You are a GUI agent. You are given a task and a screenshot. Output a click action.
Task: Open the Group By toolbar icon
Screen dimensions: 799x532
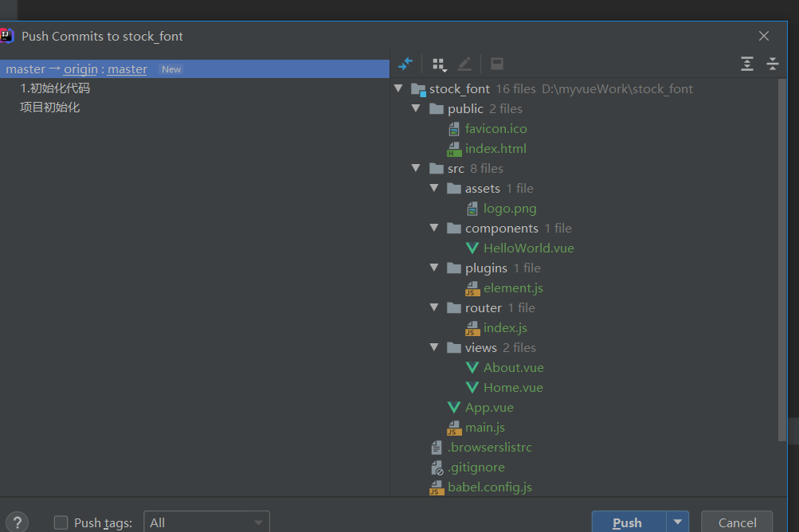tap(439, 65)
